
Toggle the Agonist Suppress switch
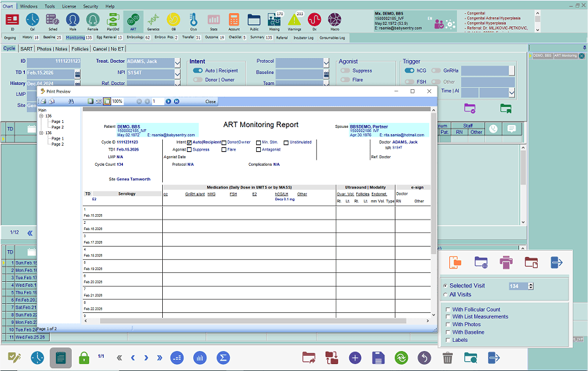[345, 70]
